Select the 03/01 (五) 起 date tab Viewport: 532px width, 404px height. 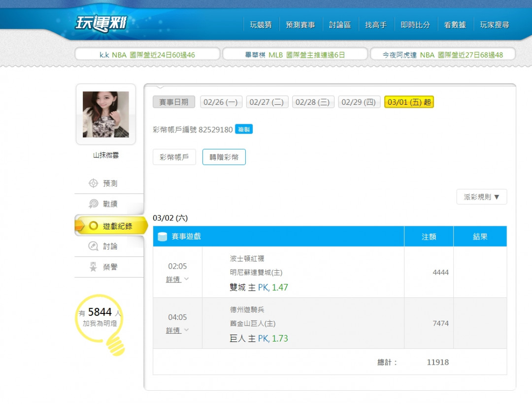[x=409, y=102]
